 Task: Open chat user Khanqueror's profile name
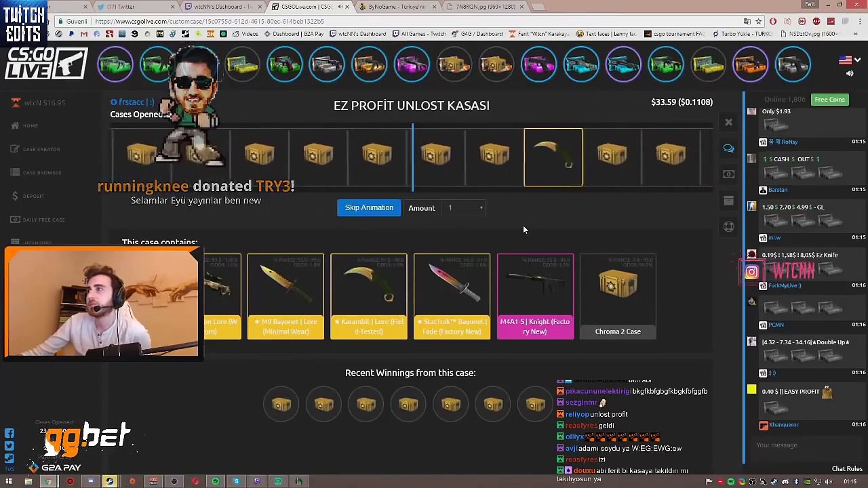[784, 425]
